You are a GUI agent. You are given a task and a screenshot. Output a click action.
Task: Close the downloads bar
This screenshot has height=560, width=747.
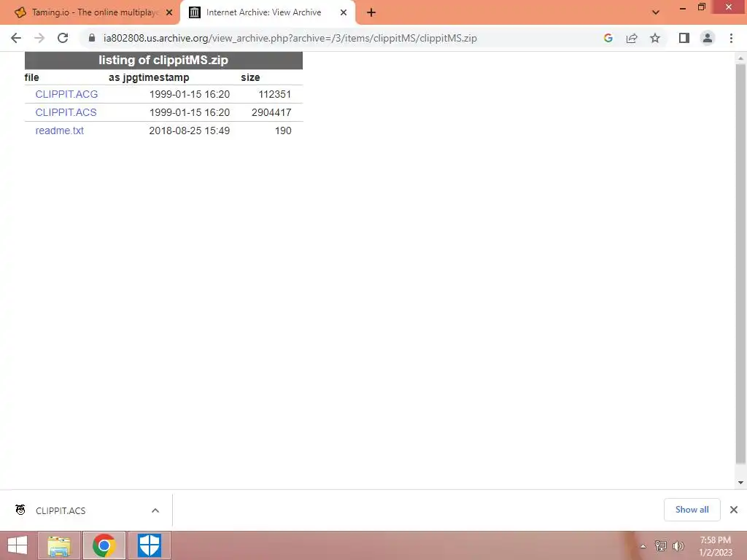tap(734, 510)
